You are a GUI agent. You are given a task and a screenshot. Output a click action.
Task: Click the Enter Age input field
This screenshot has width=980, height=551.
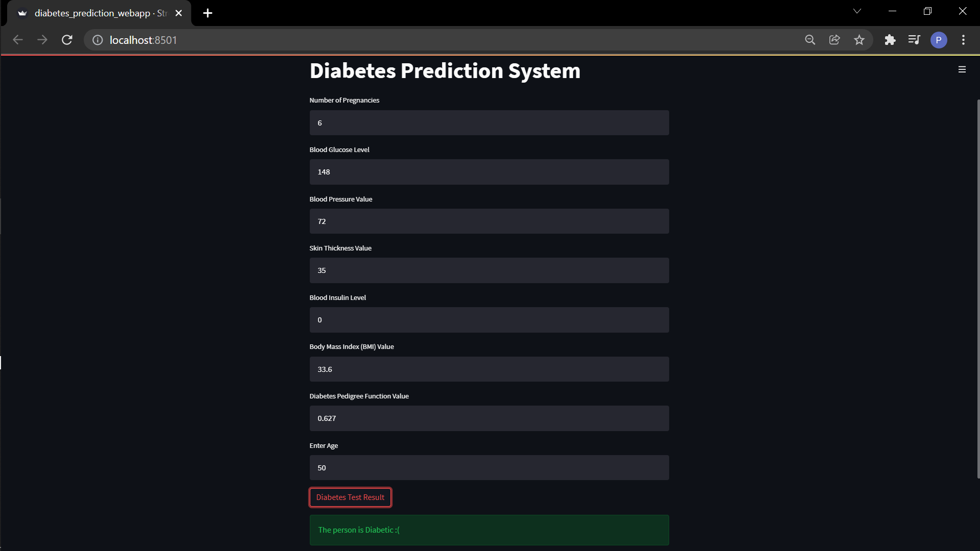(489, 467)
